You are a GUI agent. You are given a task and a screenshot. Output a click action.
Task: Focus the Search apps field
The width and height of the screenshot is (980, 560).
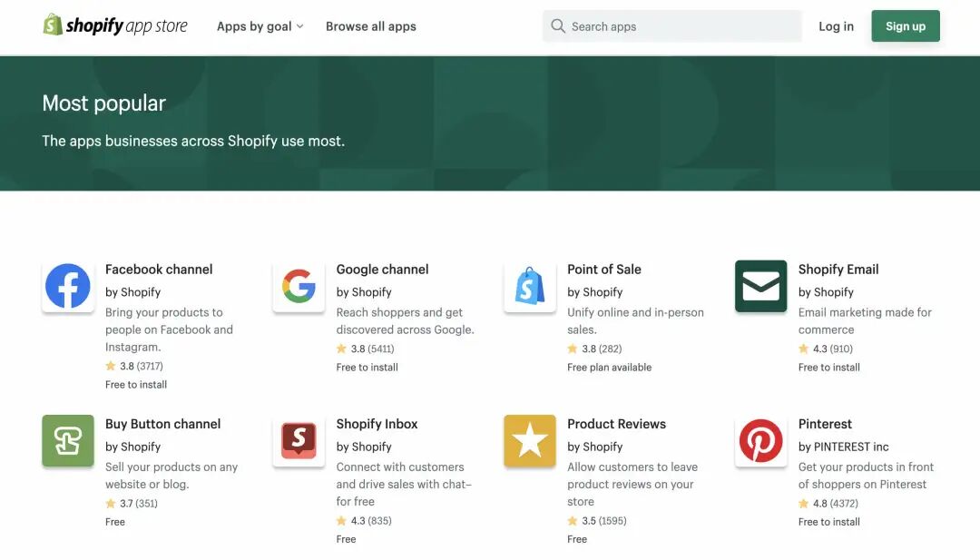(x=671, y=26)
